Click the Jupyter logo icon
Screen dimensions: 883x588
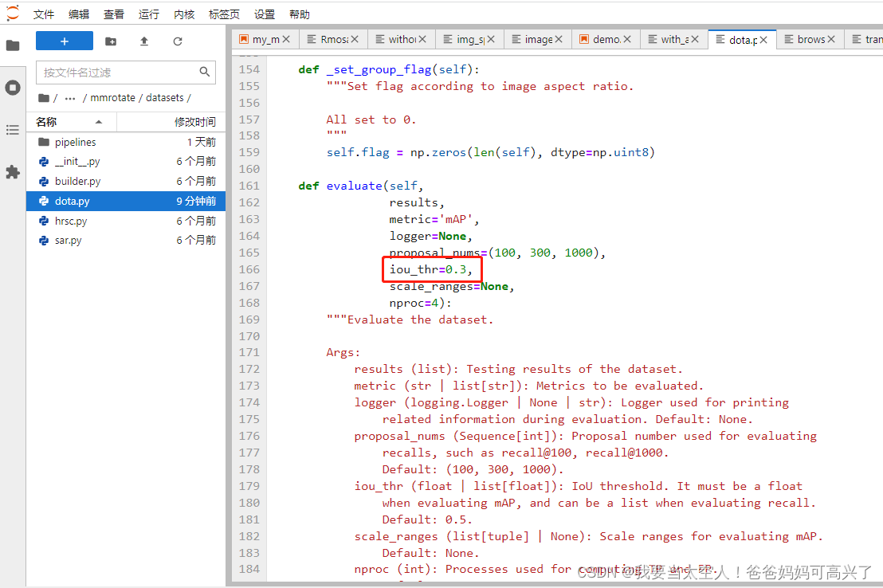pos(13,13)
